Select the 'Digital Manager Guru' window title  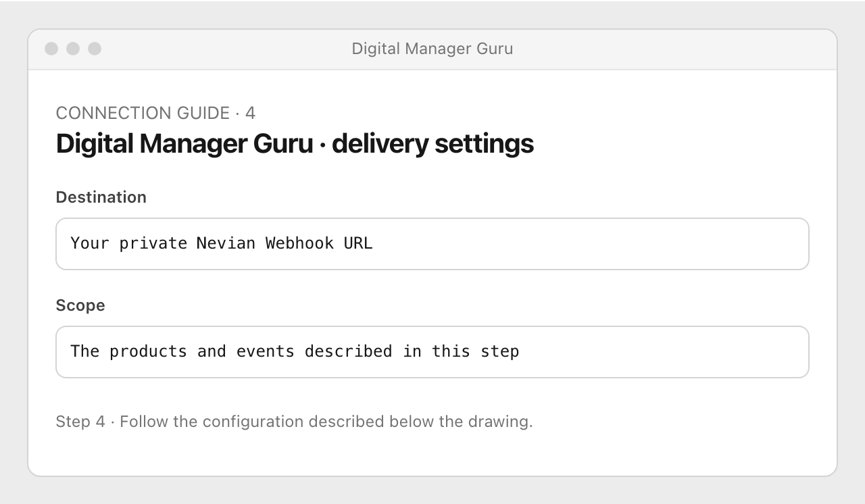point(432,49)
